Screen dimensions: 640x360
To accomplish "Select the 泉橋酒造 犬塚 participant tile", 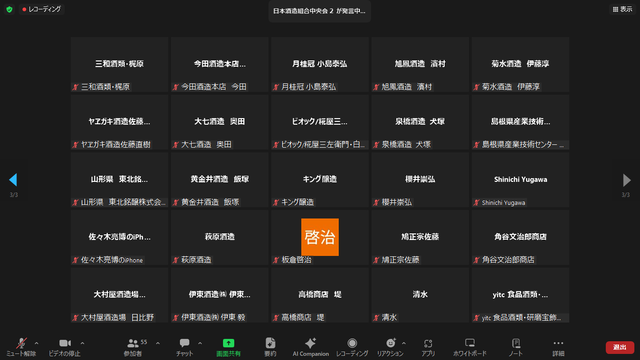I will pos(420,122).
